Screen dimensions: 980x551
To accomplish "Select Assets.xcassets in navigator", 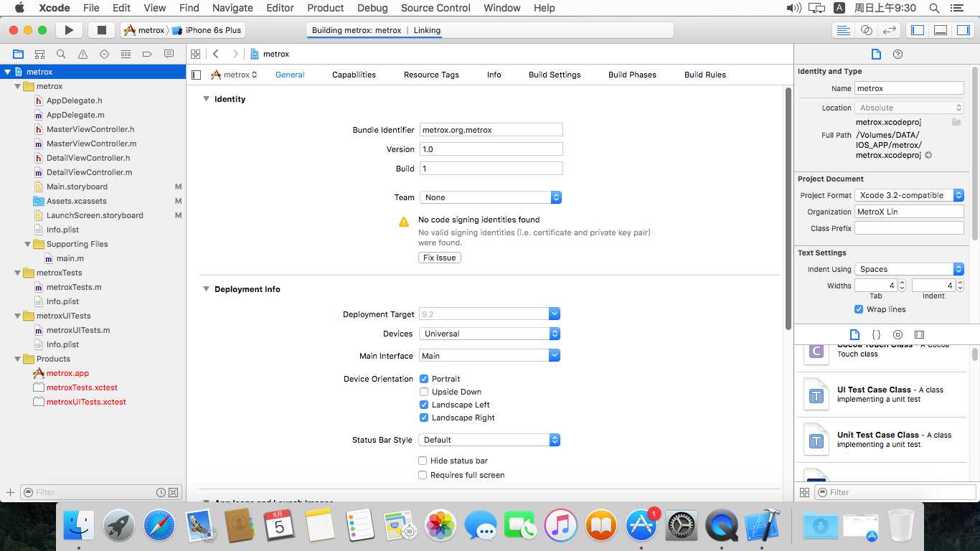I will pyautogui.click(x=76, y=201).
